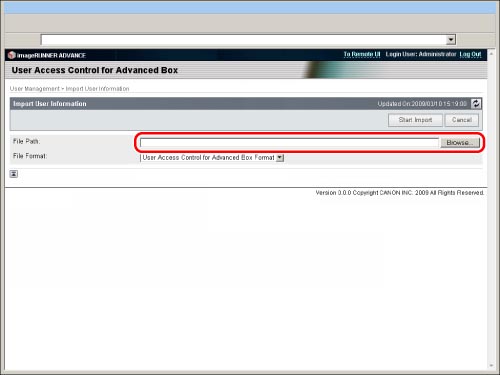The width and height of the screenshot is (500, 375).
Task: Click Browse to choose a file
Action: (x=460, y=143)
